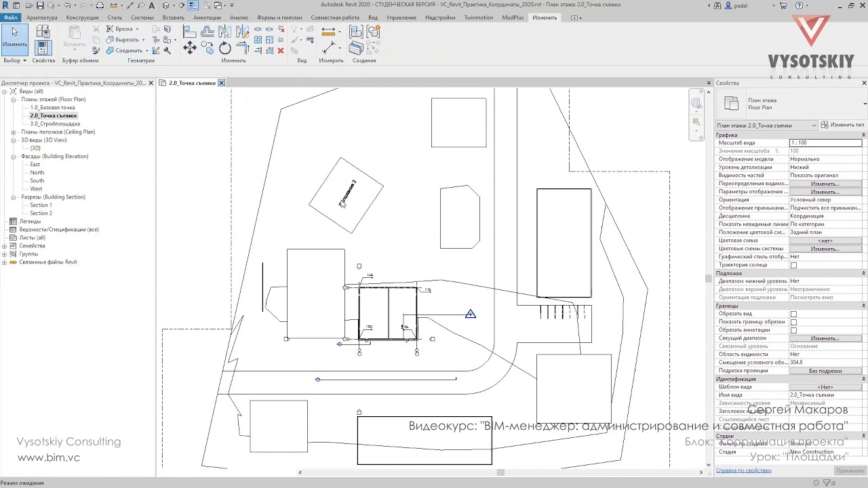The height and width of the screenshot is (488, 868).
Task: Open the Файл menu tab
Action: coord(10,18)
